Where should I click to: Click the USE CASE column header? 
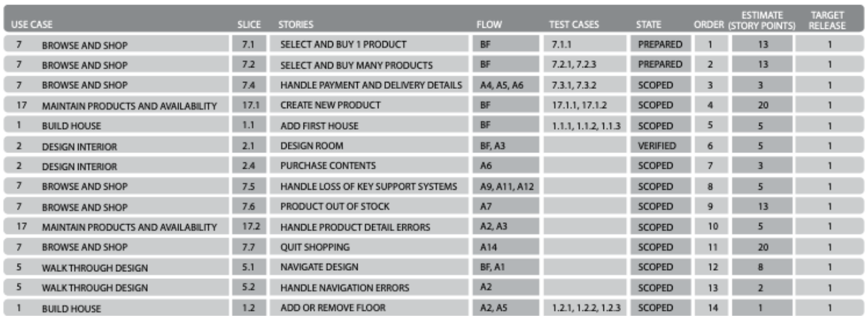[x=31, y=25]
